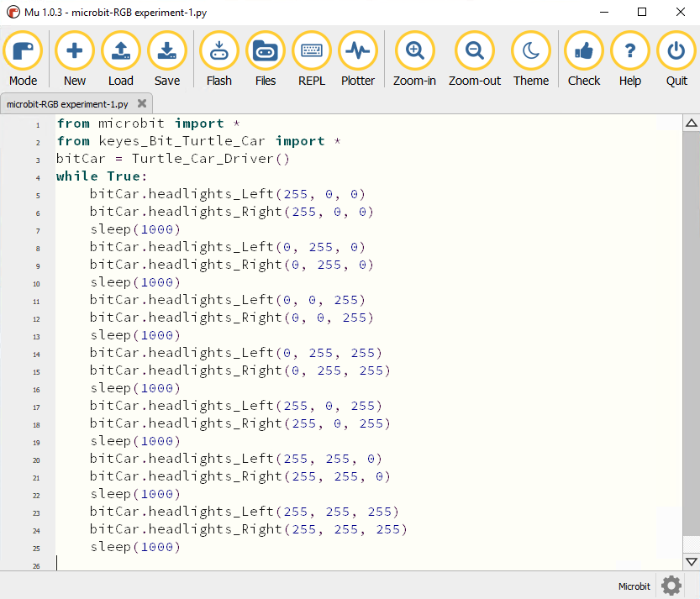Click the scrollbar down arrow
The width and height of the screenshot is (700, 599).
[692, 562]
